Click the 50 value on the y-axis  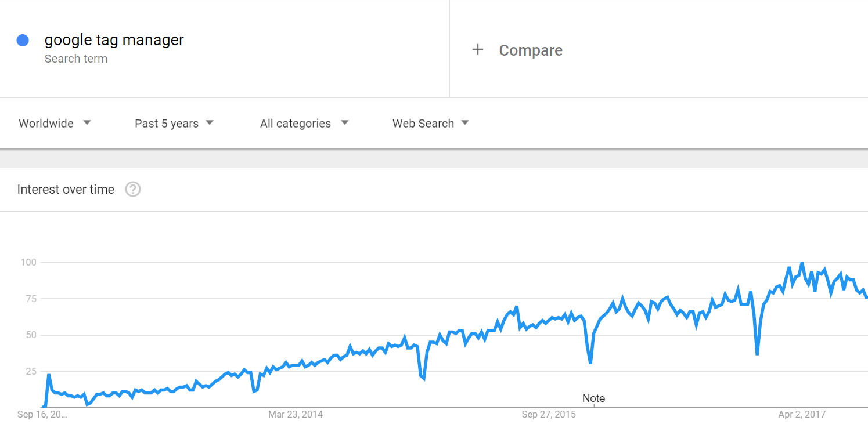coord(30,335)
